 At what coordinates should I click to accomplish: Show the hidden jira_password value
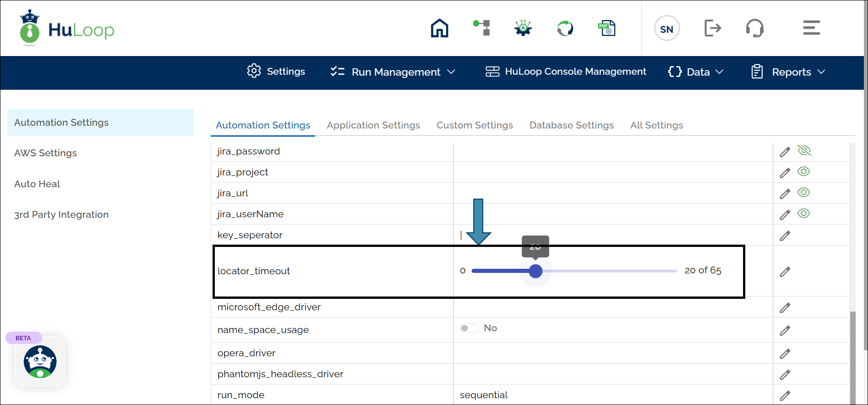804,150
